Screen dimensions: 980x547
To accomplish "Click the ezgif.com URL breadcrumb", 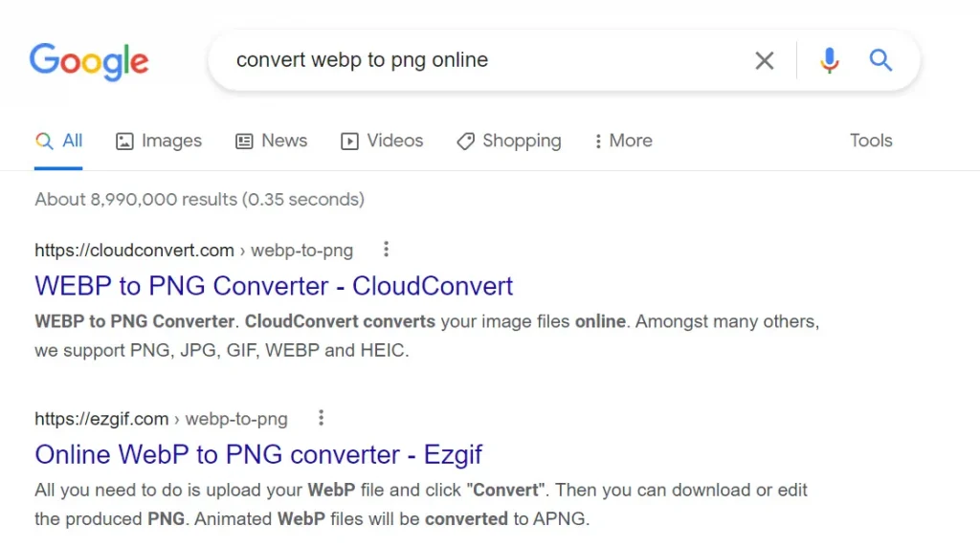I will tap(161, 419).
